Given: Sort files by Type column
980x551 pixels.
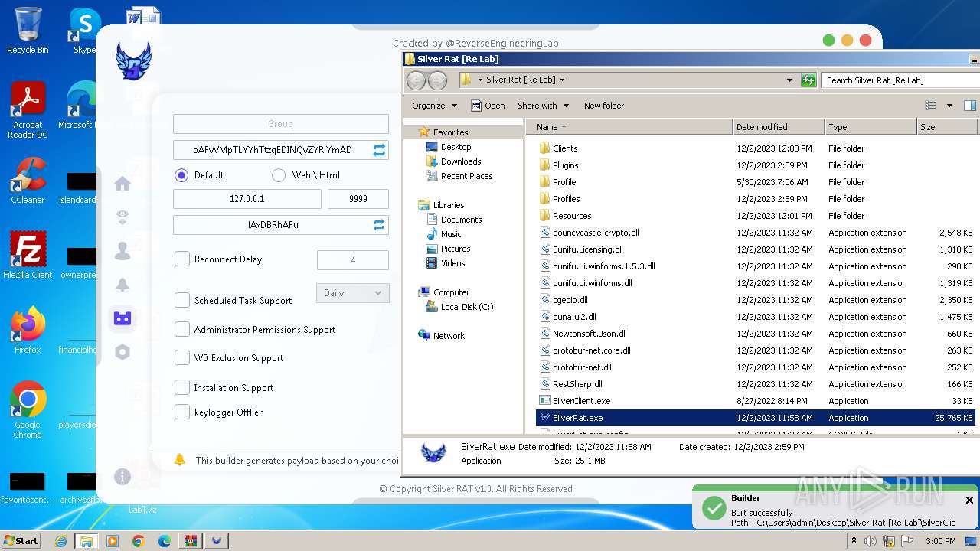Looking at the screenshot, I should coord(871,127).
